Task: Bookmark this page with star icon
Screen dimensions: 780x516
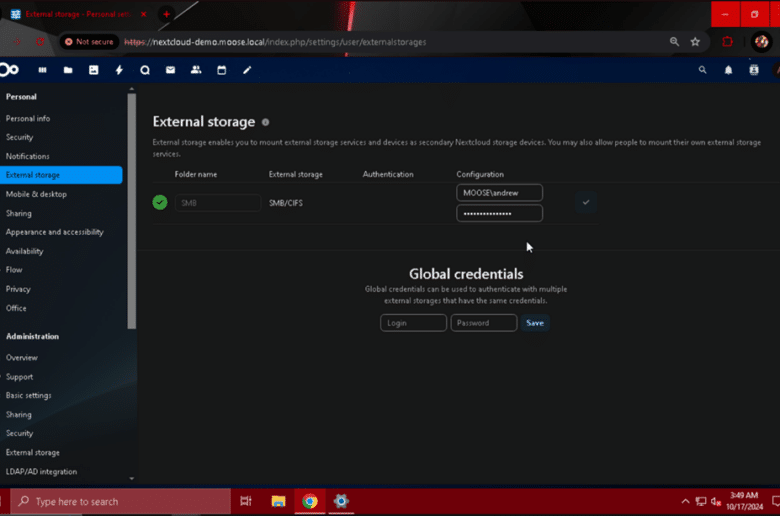Action: [695, 42]
